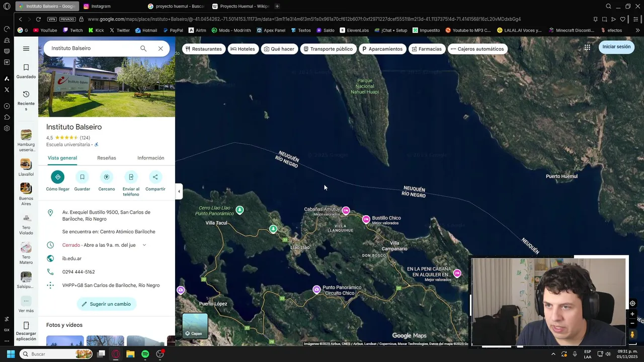Image resolution: width=644 pixels, height=362 pixels.
Task: Open File Explorer from the taskbar
Action: pos(130,354)
